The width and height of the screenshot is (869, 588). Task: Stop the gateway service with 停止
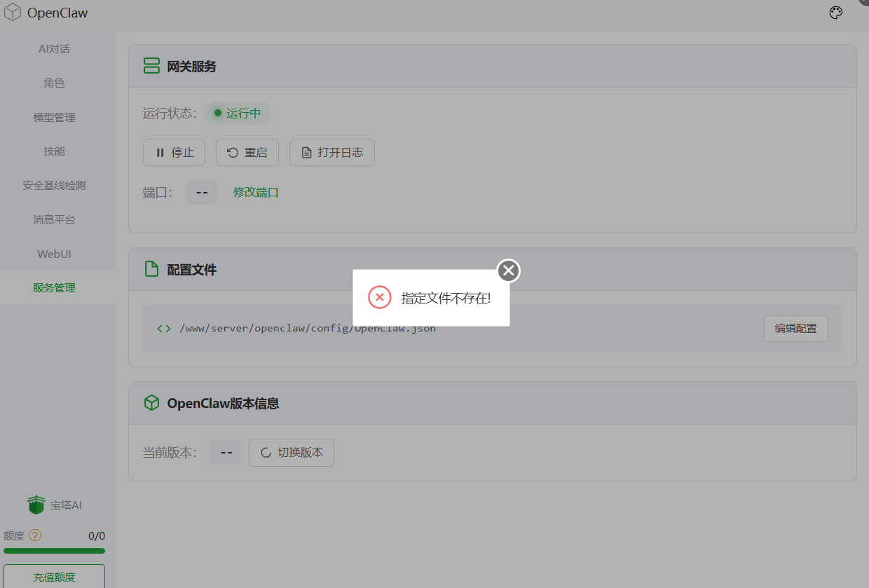[x=174, y=152]
